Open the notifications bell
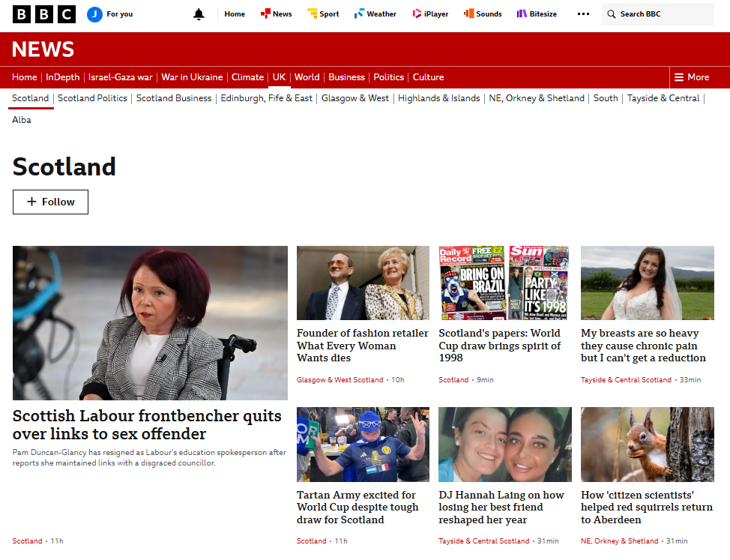 199,14
